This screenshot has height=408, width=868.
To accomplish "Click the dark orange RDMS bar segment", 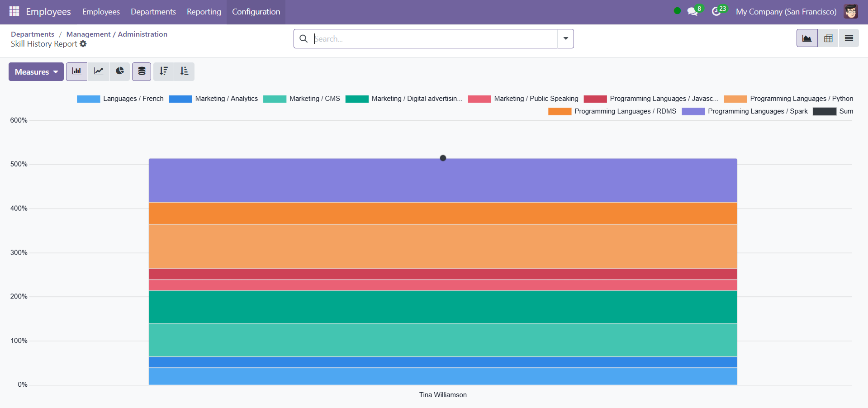I will (443, 213).
